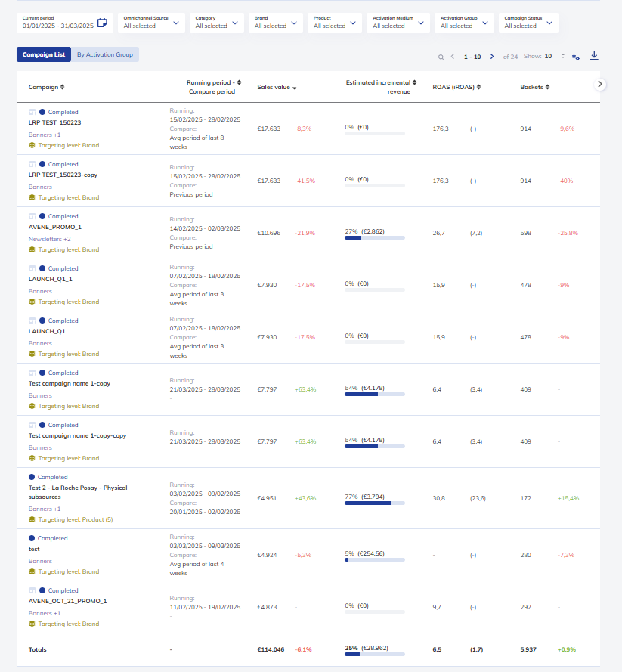Click Newsletters +2 link under AVENE_PROMO_1

click(50, 239)
